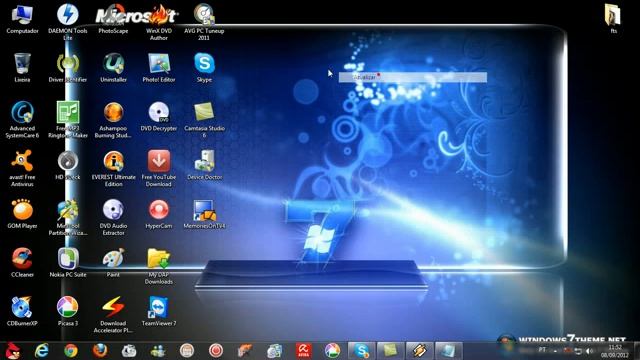Screen dimensions: 640x360
Task: Launch Device Doctor
Action: coord(204,165)
